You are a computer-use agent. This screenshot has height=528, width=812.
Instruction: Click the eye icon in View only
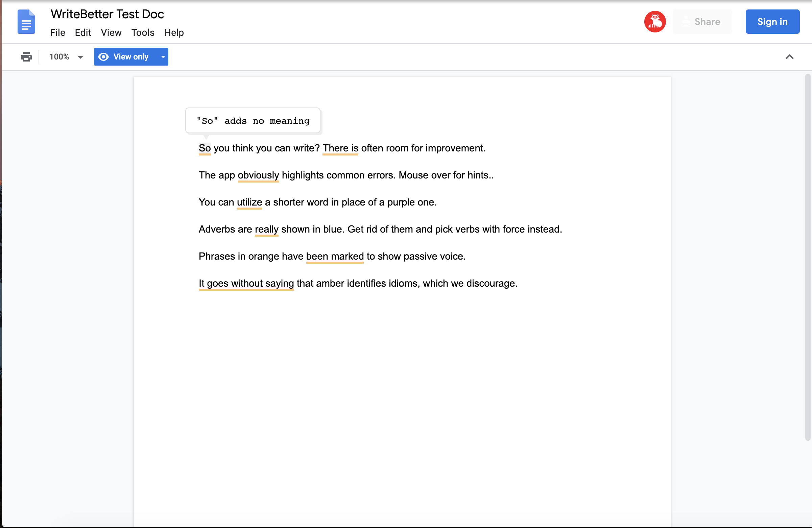click(x=103, y=57)
